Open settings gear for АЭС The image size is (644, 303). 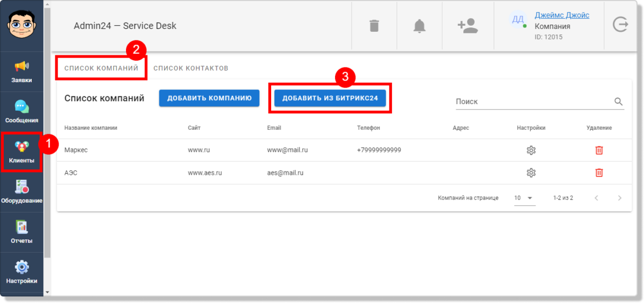tap(531, 173)
